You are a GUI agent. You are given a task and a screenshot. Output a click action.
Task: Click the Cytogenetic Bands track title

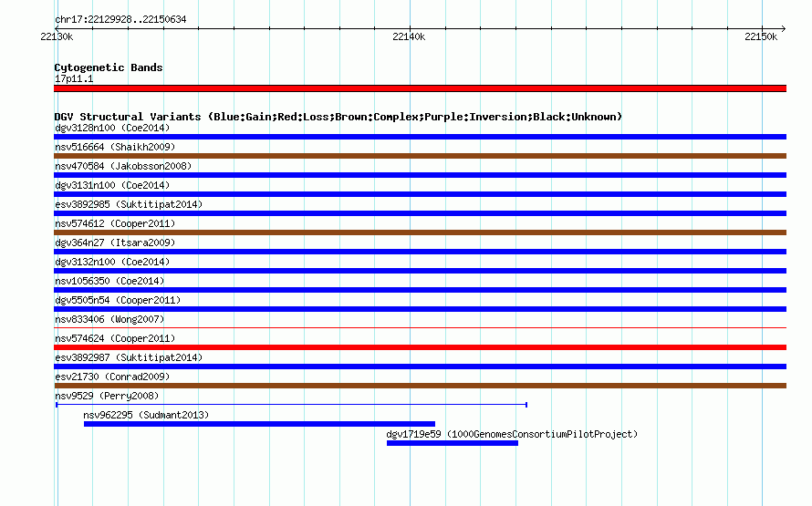pos(109,67)
